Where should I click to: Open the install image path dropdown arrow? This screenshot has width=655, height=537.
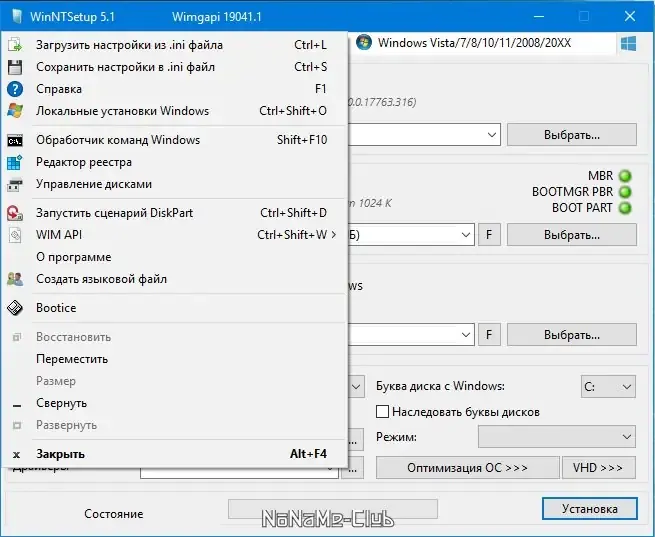click(492, 135)
